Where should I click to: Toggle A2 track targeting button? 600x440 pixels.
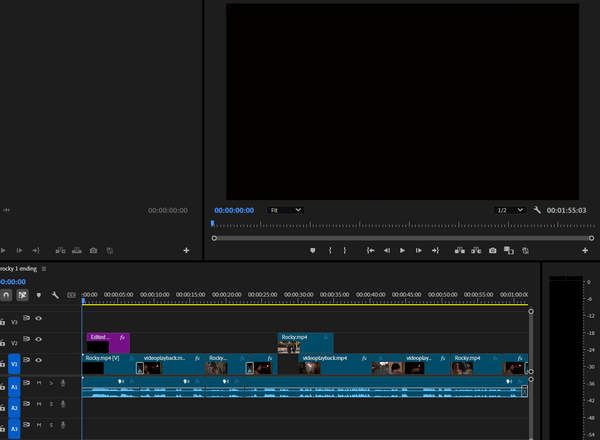pyautogui.click(x=14, y=408)
